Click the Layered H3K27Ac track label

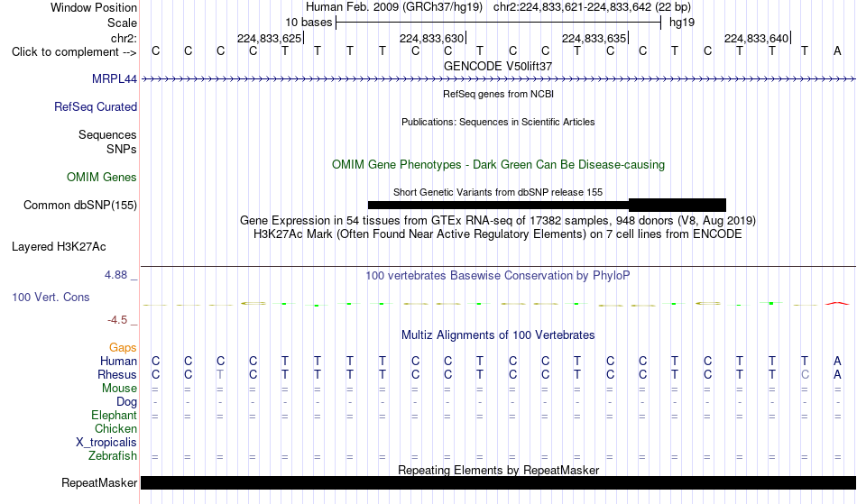[x=59, y=247]
